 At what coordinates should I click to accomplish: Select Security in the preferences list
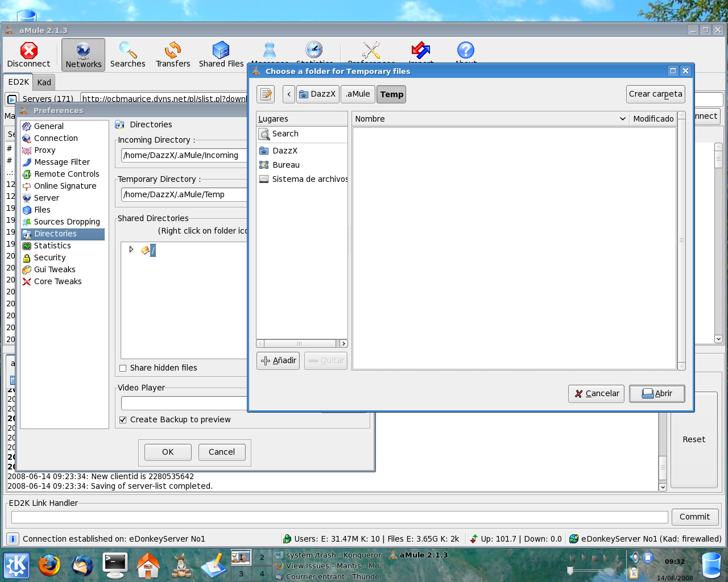49,257
